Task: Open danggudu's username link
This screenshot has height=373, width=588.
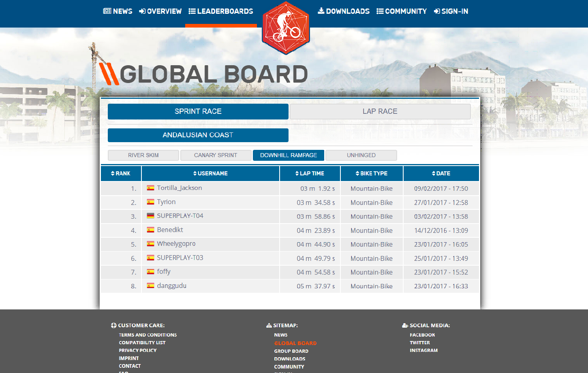Action: pos(172,286)
